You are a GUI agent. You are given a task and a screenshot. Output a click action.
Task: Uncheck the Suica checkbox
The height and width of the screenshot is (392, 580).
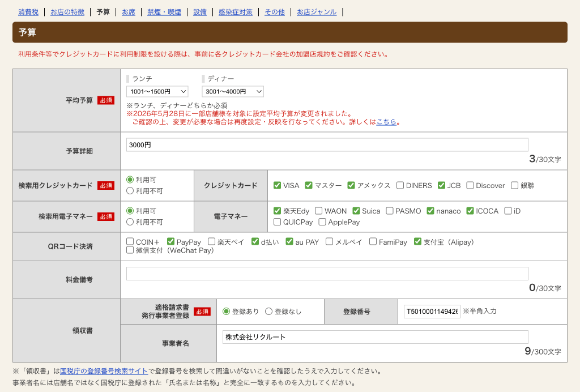tap(356, 211)
